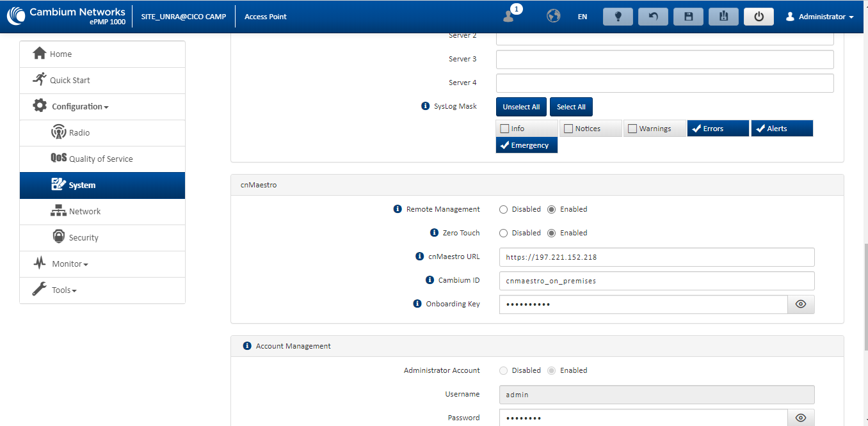Open the Administrator account dropdown
The height and width of the screenshot is (426, 868).
click(x=820, y=17)
